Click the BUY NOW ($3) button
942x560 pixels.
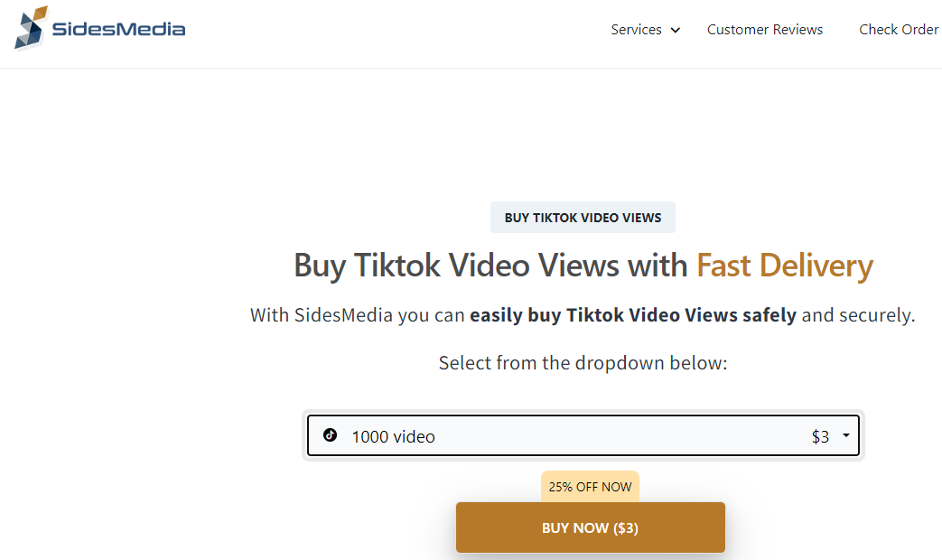591,527
